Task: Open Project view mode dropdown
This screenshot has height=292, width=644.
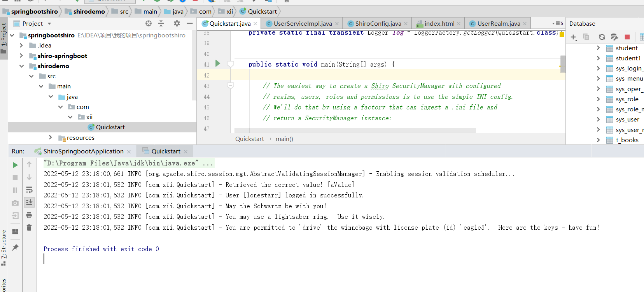Action: 49,24
